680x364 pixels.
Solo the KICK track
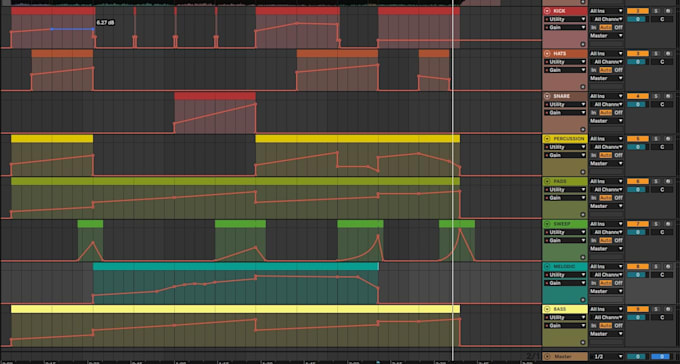pos(656,11)
